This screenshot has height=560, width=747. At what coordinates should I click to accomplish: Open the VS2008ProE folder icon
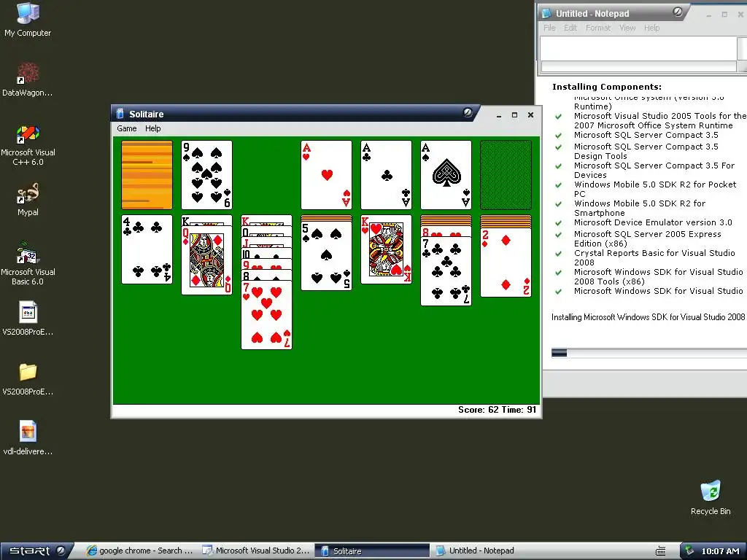[28, 378]
